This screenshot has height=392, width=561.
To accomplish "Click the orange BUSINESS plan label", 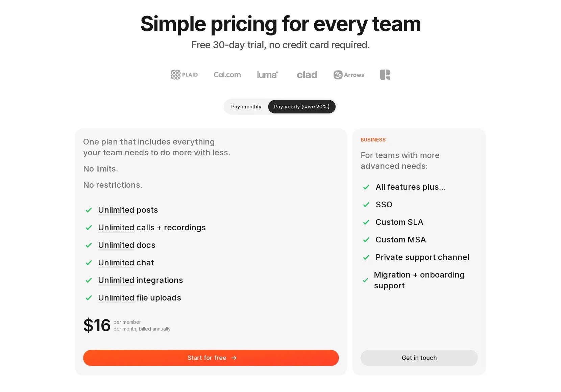I will (x=373, y=140).
